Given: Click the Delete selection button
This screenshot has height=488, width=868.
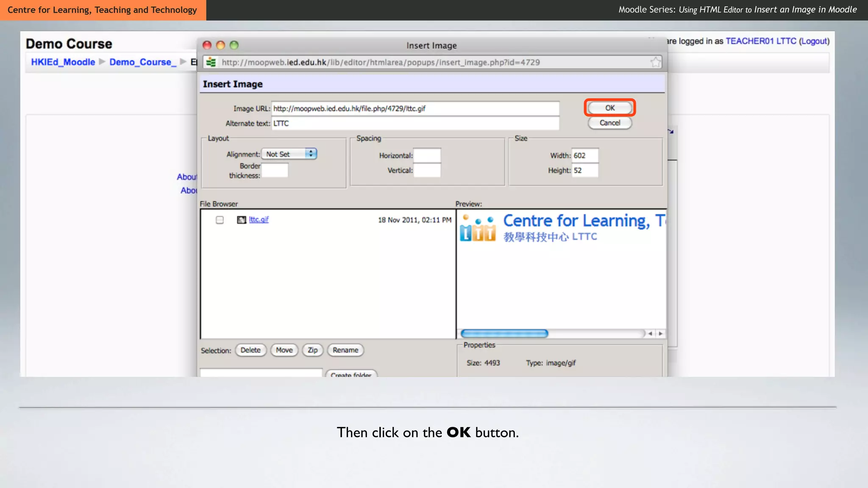Looking at the screenshot, I should pyautogui.click(x=250, y=350).
